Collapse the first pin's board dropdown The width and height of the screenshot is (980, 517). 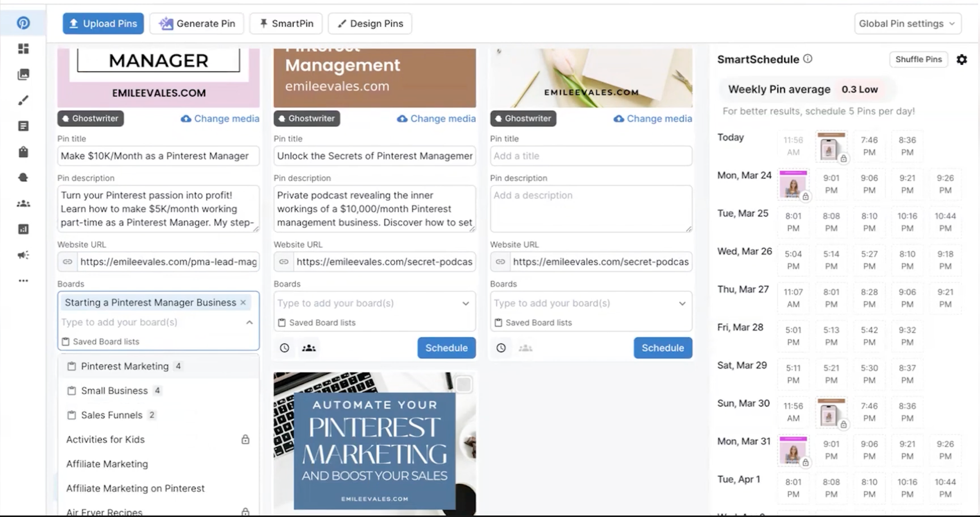[249, 322]
